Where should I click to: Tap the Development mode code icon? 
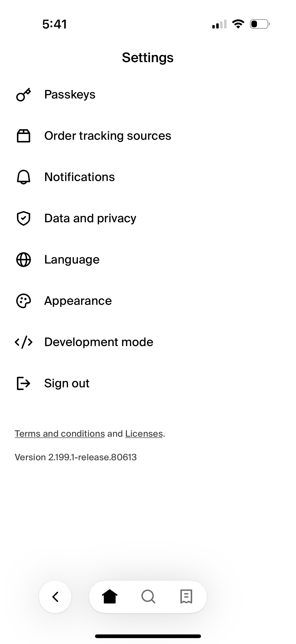pyautogui.click(x=24, y=342)
